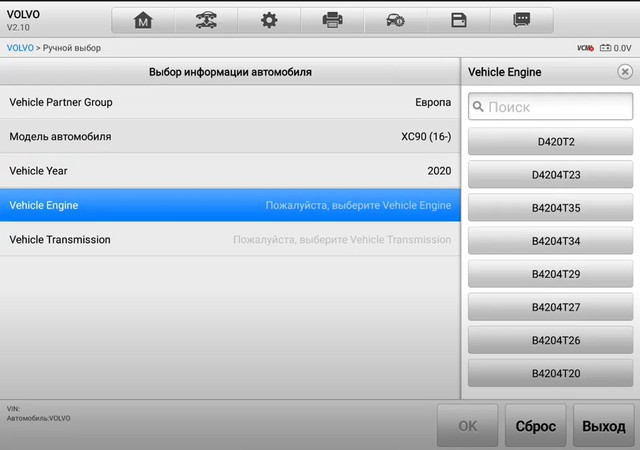Viewport: 640px width, 450px height.
Task: Check VCM connection status icon
Action: pyautogui.click(x=585, y=48)
